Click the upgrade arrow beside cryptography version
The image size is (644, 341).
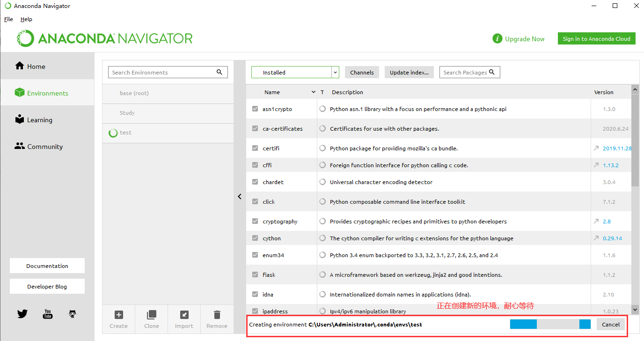tap(596, 221)
